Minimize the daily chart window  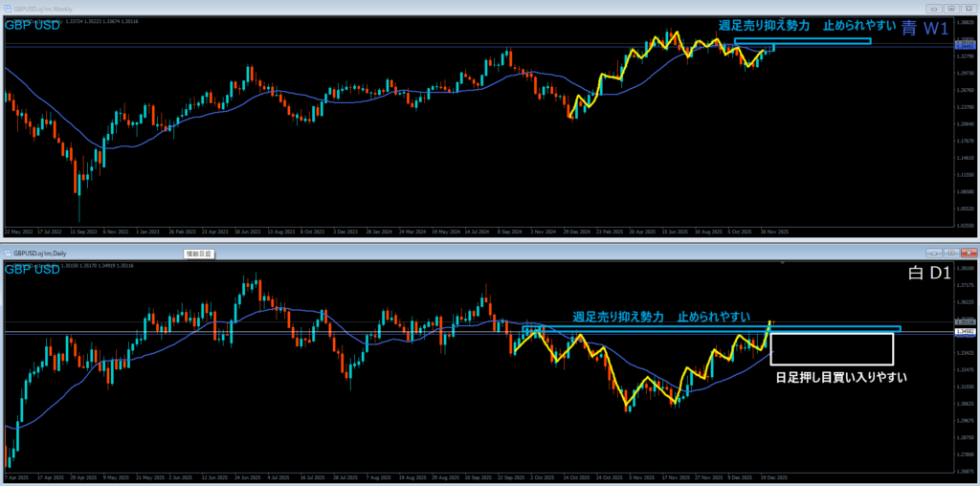(936, 252)
